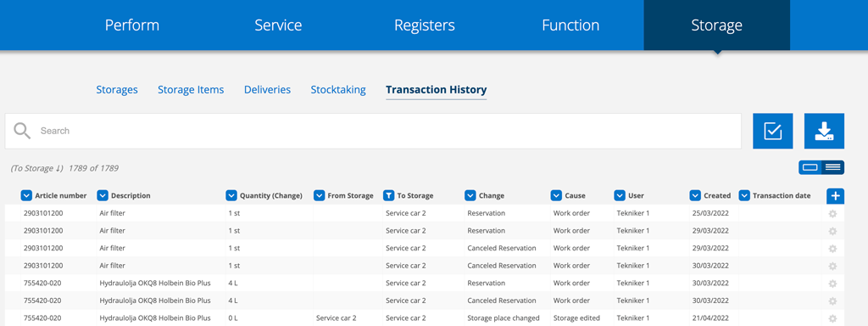This screenshot has width=868, height=326.
Task: Open gear on 25/03/2022 row
Action: coord(832,213)
